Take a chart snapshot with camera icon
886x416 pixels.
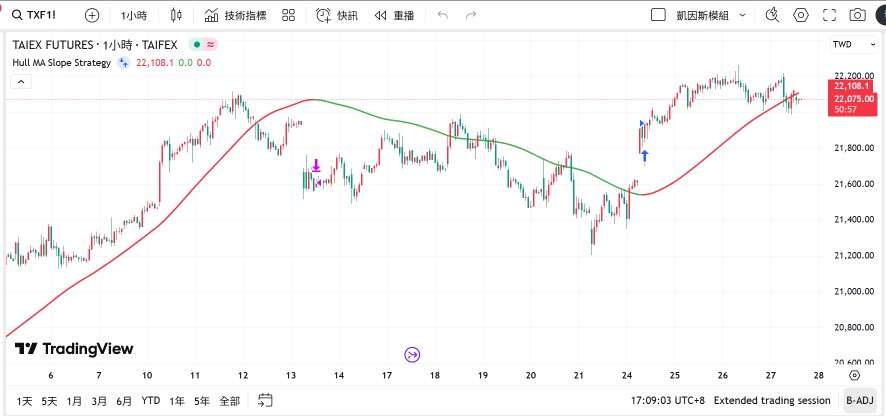tap(857, 15)
